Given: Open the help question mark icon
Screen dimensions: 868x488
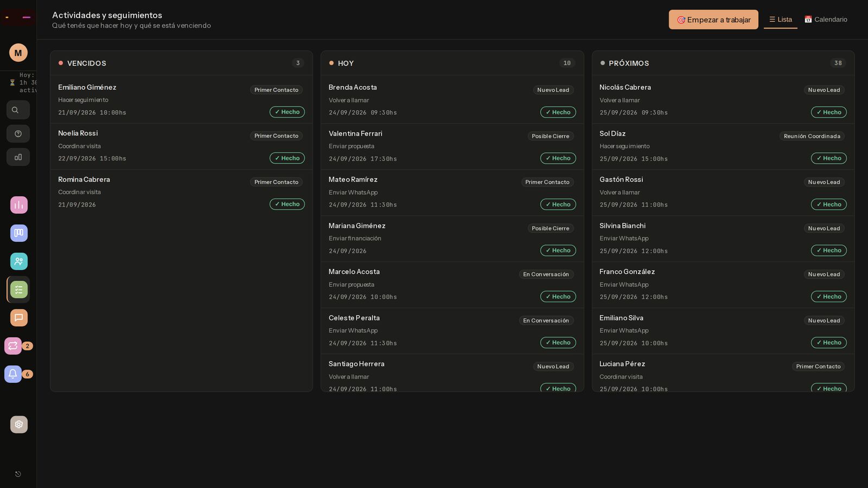Looking at the screenshot, I should (18, 133).
